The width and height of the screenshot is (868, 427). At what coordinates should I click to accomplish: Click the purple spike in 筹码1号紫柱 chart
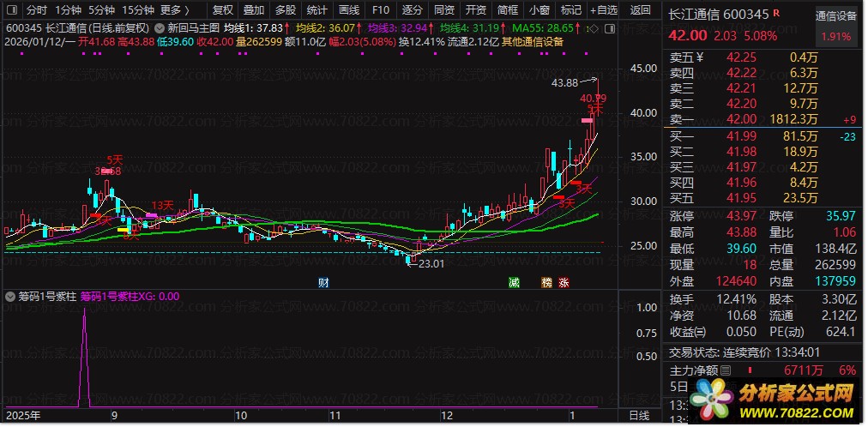tap(84, 357)
